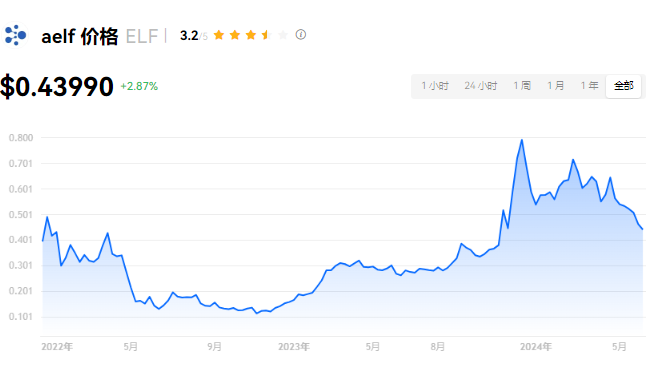Click the third orange rating star

251,35
